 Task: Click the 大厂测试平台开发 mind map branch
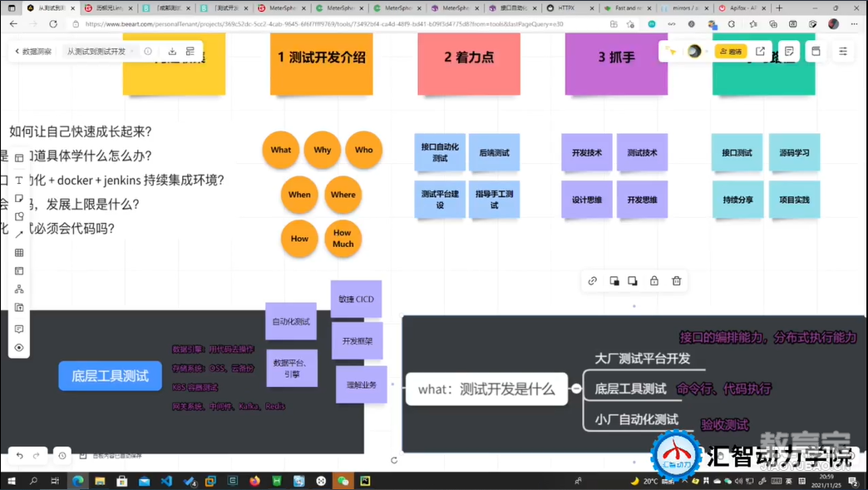point(642,359)
